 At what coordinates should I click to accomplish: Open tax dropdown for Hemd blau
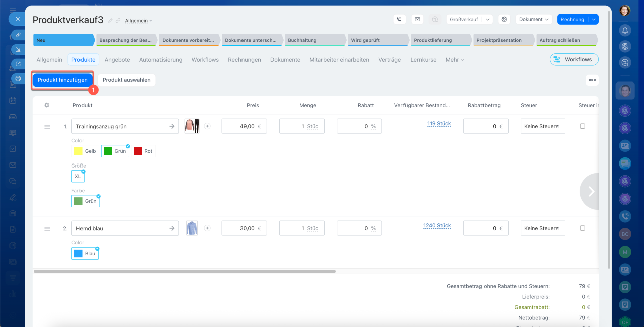click(542, 228)
